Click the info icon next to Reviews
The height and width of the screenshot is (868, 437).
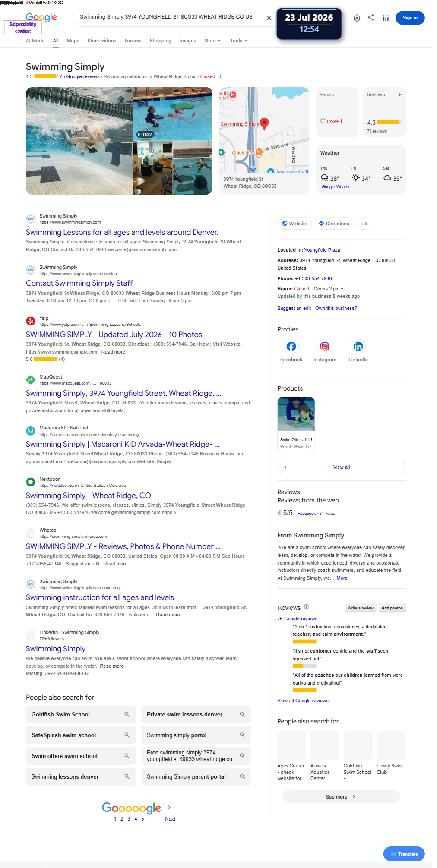click(x=306, y=607)
